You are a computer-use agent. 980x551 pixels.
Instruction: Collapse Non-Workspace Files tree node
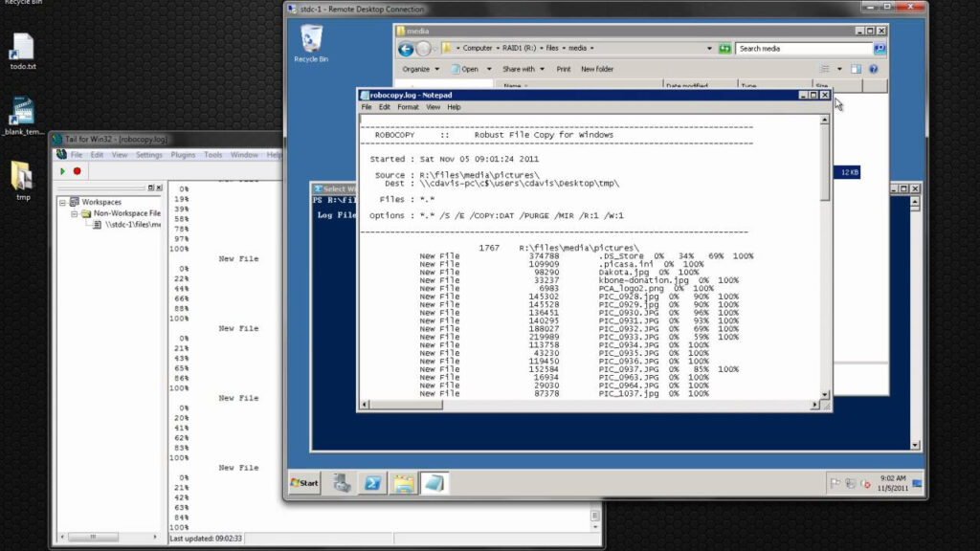click(74, 213)
